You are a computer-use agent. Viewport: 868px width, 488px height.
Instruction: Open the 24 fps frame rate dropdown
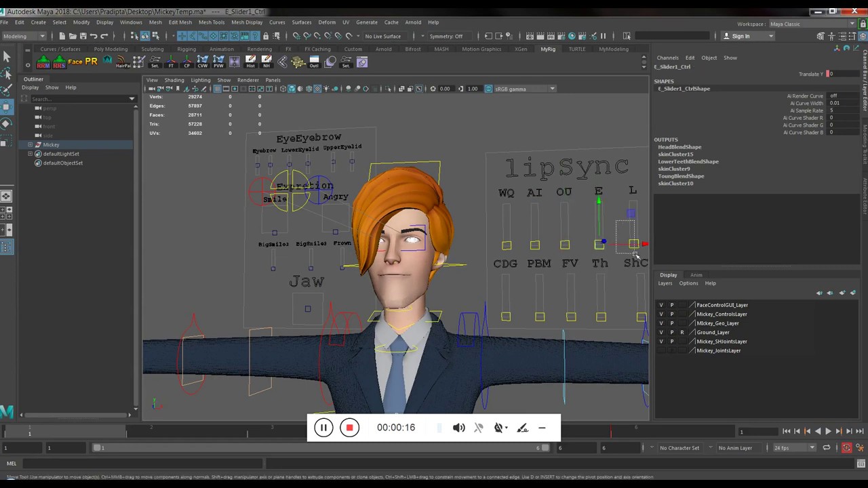click(795, 448)
